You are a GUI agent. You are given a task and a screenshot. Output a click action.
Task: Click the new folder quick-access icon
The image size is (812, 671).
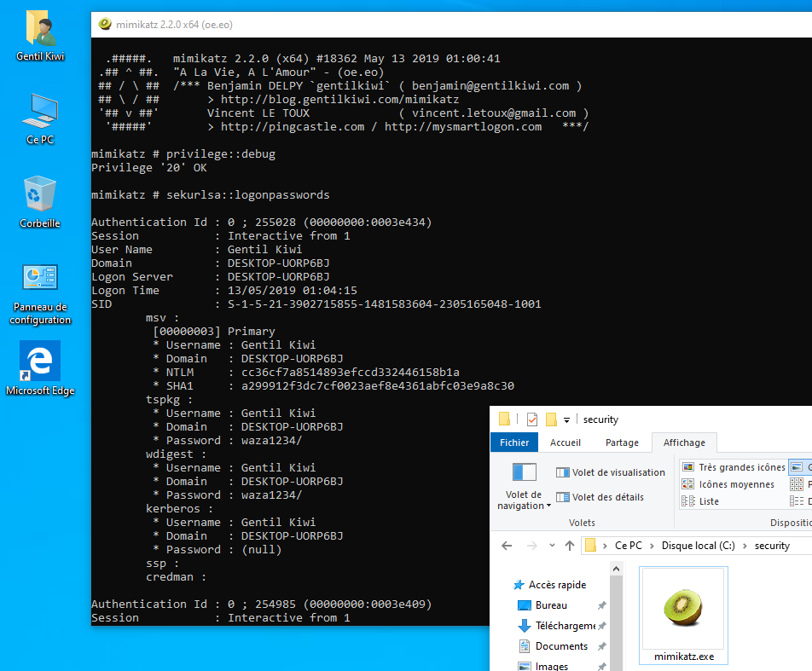click(551, 419)
